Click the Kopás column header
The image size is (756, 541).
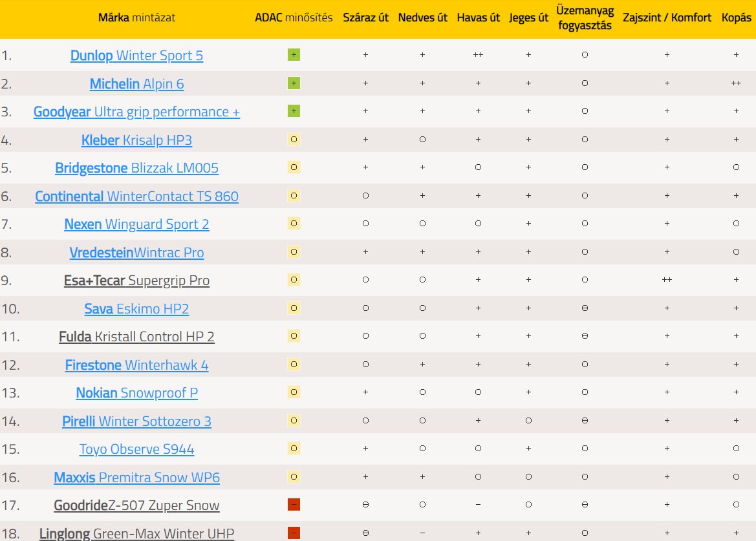click(736, 18)
